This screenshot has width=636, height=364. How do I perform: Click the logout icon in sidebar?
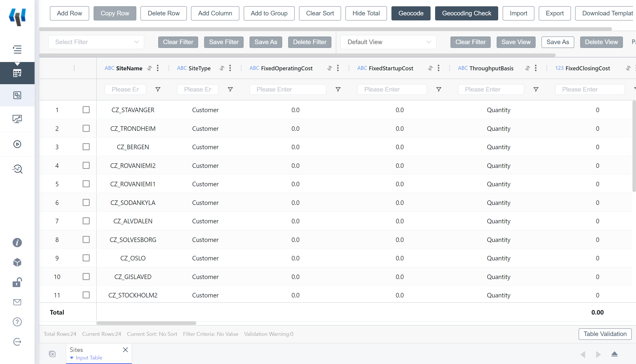click(x=17, y=342)
